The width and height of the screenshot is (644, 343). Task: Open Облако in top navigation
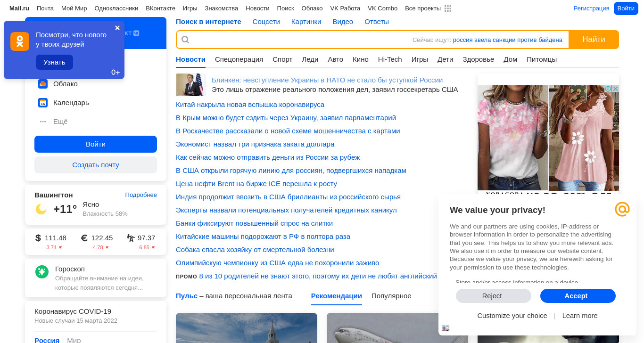(x=312, y=8)
